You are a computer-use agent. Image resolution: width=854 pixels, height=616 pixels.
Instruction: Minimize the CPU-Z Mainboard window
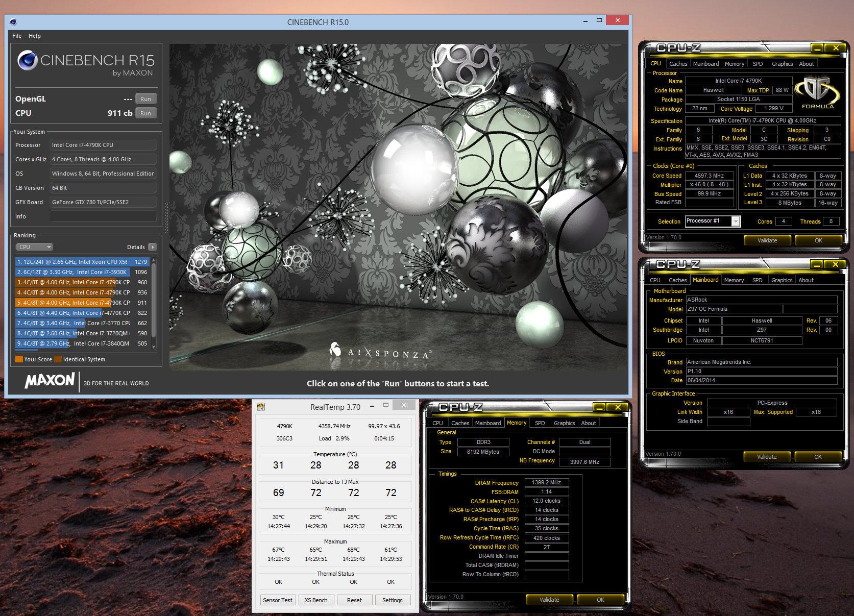(817, 264)
